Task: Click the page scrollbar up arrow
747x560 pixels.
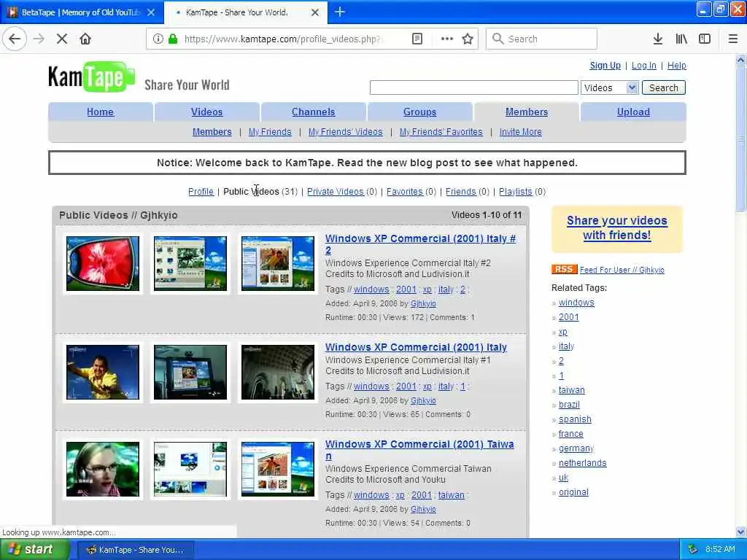Action: 741,61
